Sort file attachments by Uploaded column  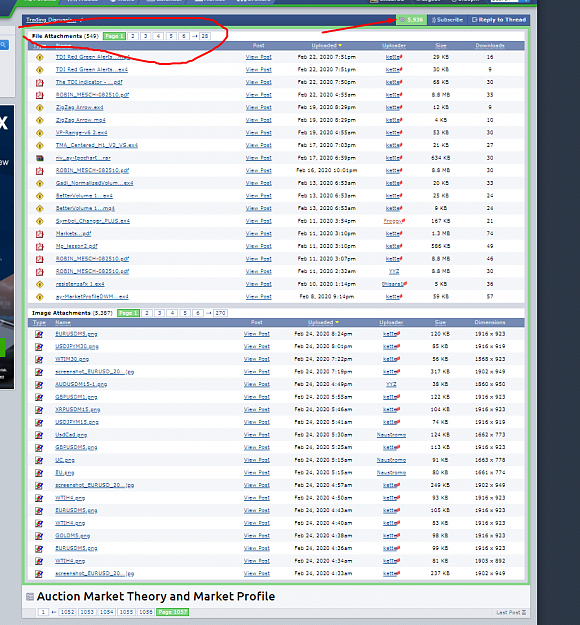pyautogui.click(x=326, y=45)
